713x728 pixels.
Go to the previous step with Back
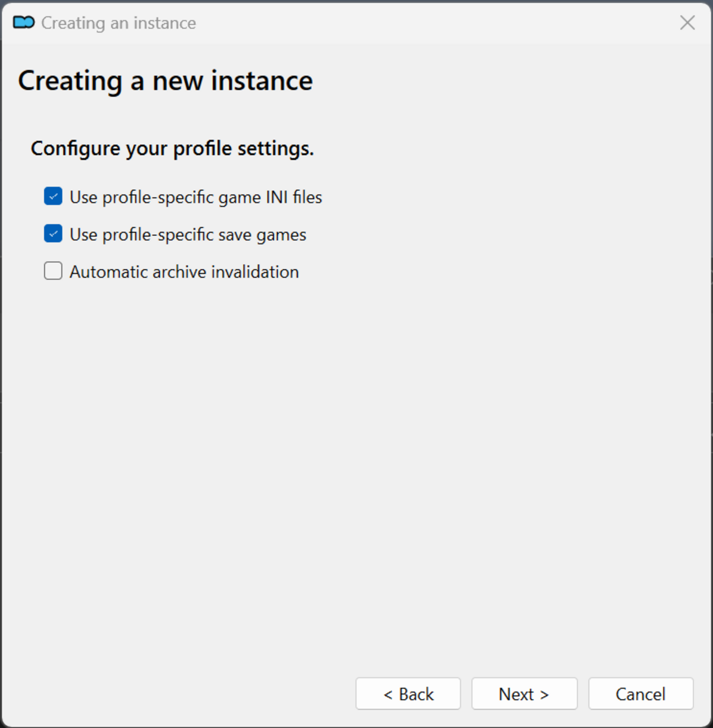pos(408,693)
